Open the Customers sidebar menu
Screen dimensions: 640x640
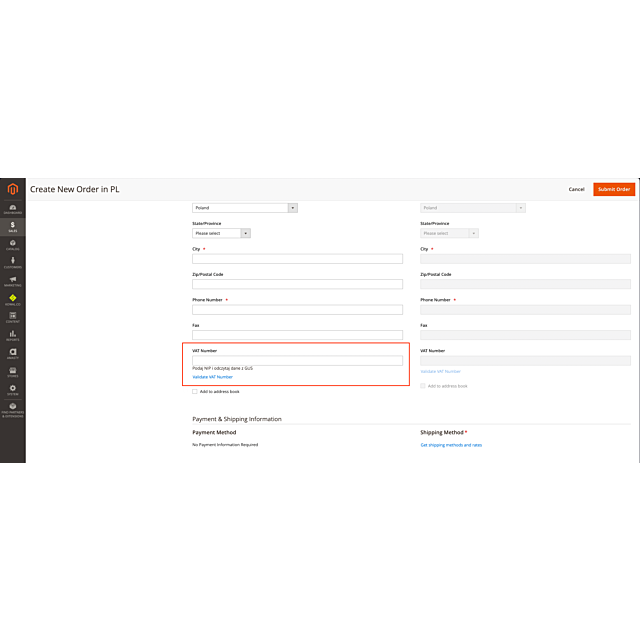[x=13, y=263]
